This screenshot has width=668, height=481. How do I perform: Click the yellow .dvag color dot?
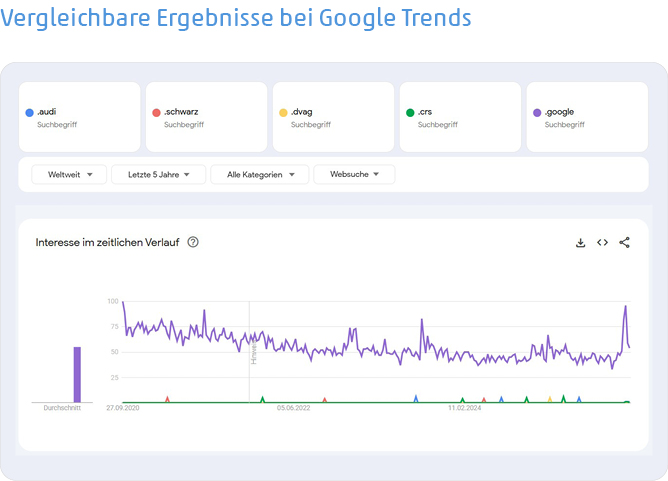point(283,112)
